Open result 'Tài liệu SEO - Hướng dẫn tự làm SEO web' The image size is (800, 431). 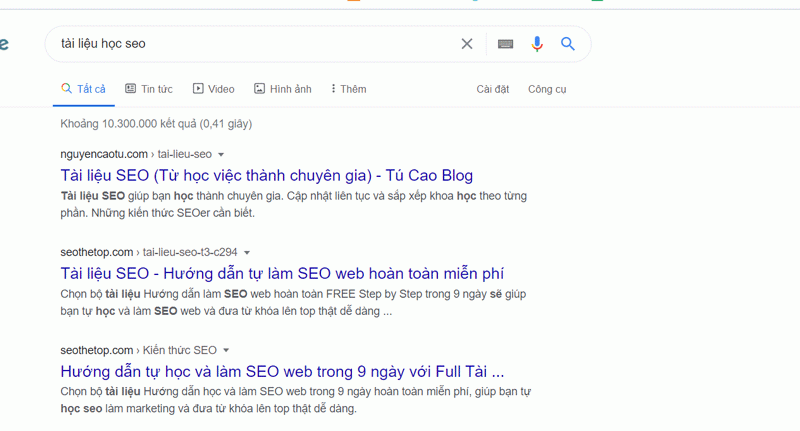point(282,273)
